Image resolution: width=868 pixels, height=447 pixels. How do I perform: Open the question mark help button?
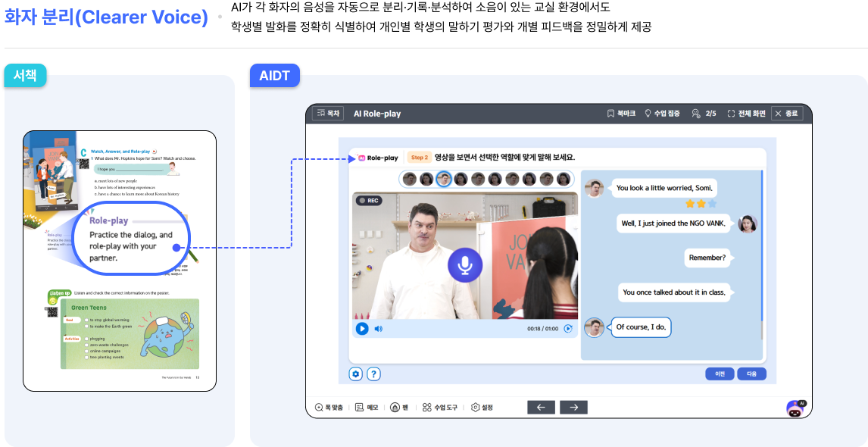373,374
